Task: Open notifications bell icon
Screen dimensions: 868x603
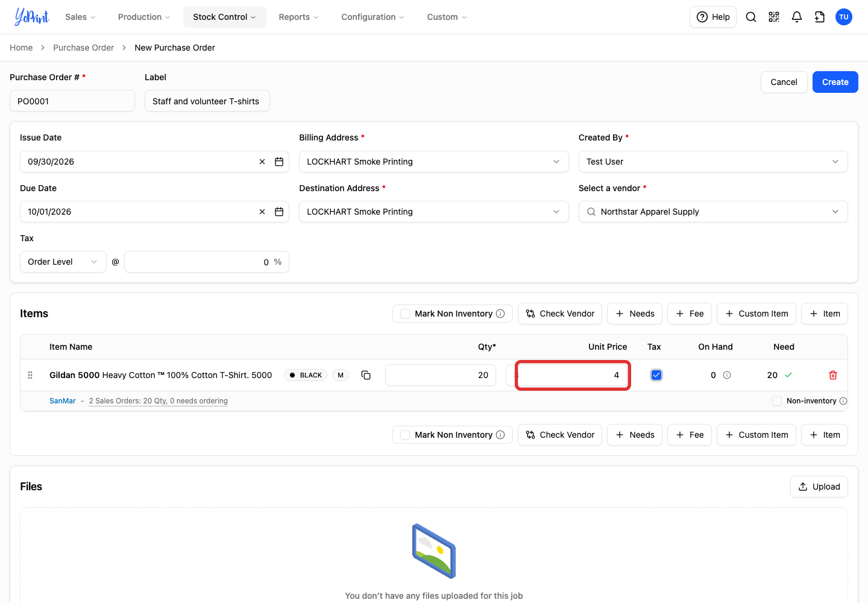Action: coord(797,17)
